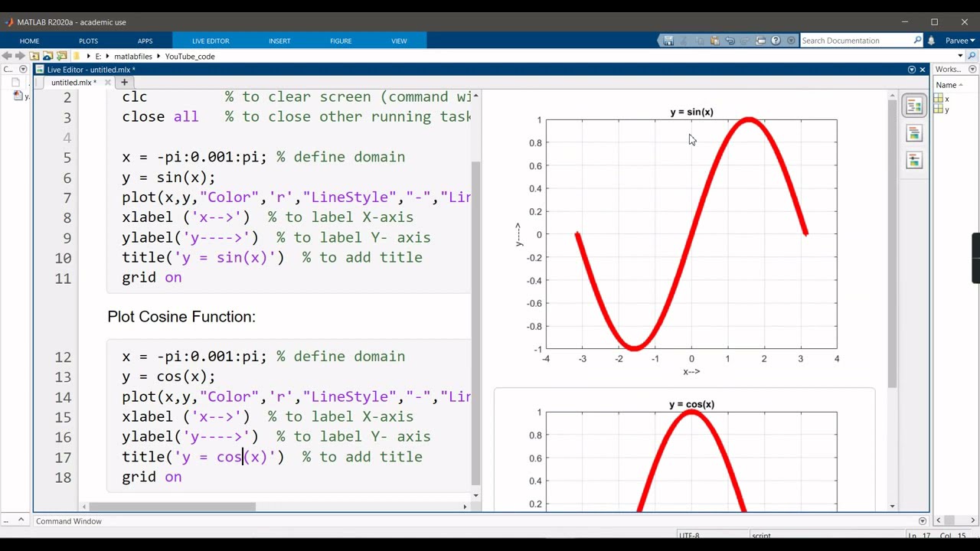The image size is (980, 551).
Task: Click the Paste icon in quick access toolbar
Action: pyautogui.click(x=714, y=41)
